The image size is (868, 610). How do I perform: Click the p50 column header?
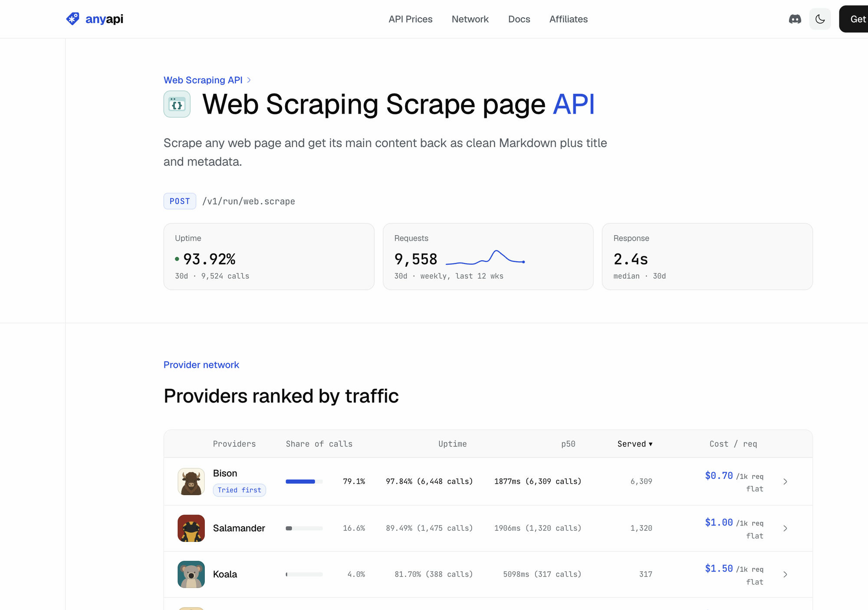tap(568, 444)
